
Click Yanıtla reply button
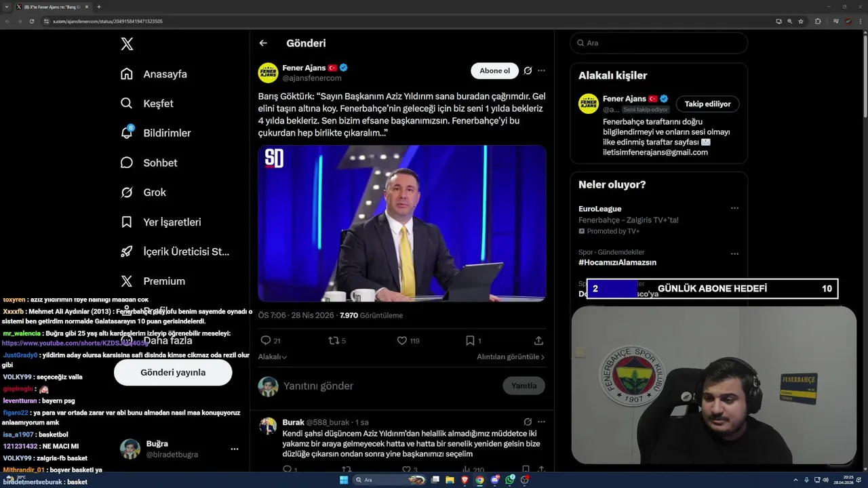[524, 386]
